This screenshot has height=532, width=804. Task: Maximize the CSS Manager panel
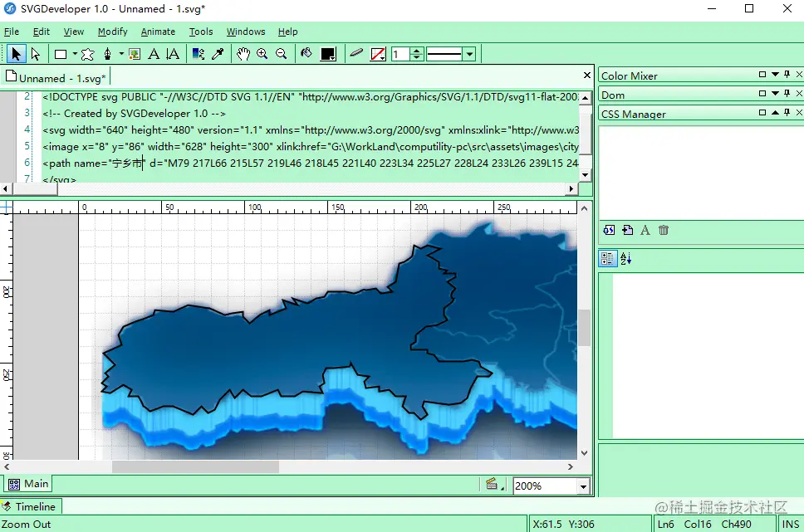762,112
